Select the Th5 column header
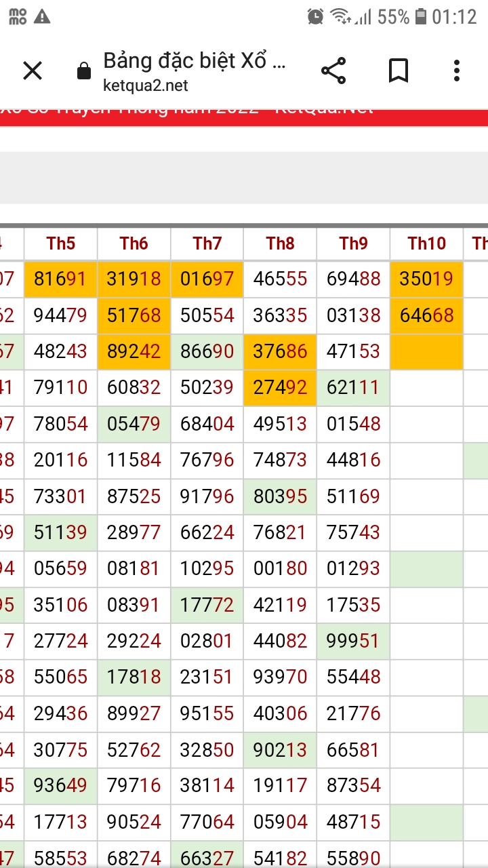Viewport: 488px width, 868px height. click(61, 243)
